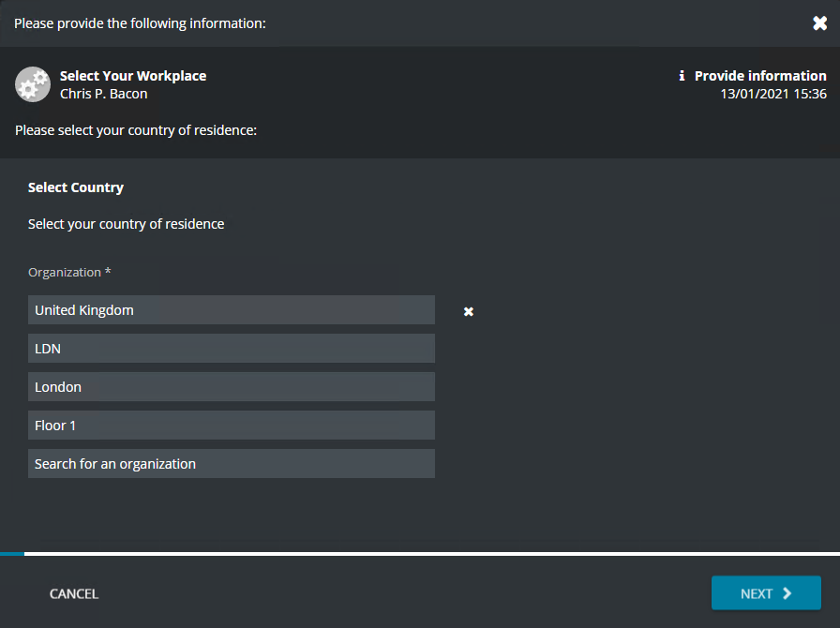The image size is (840, 628).
Task: Click the Provide information label
Action: pyautogui.click(x=760, y=76)
